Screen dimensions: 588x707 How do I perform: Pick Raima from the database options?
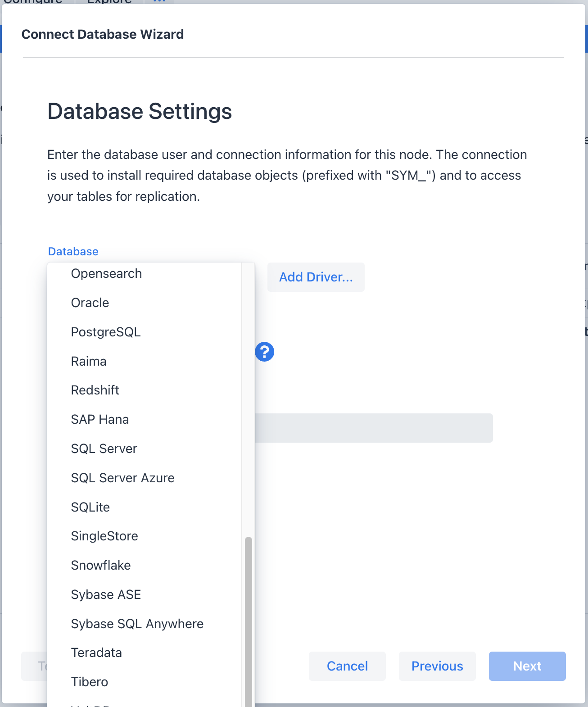pyautogui.click(x=145, y=361)
